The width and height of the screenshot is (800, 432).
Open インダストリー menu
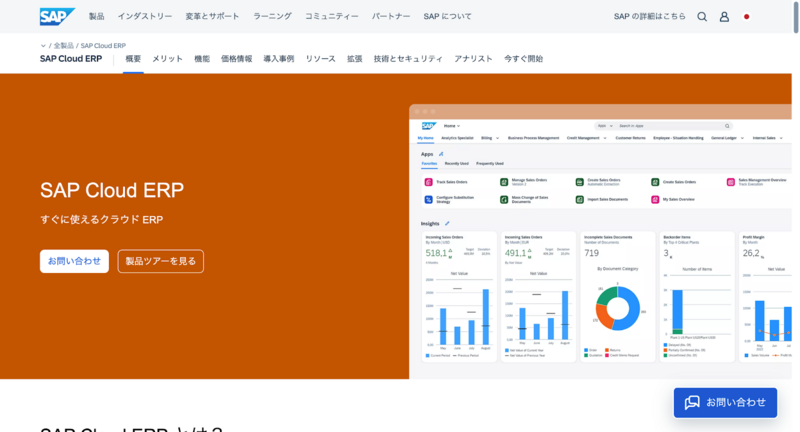coord(145,16)
